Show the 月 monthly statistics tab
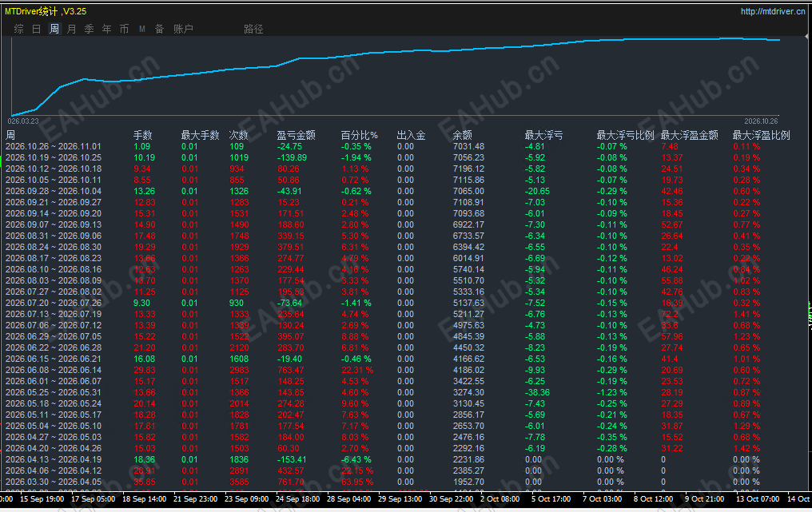 pos(71,29)
